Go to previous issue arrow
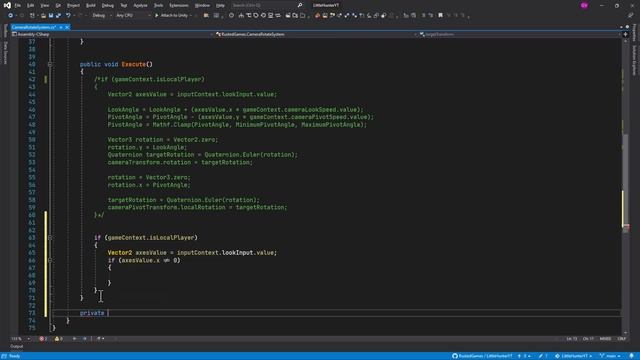The height and width of the screenshot is (360, 640). coord(74,339)
